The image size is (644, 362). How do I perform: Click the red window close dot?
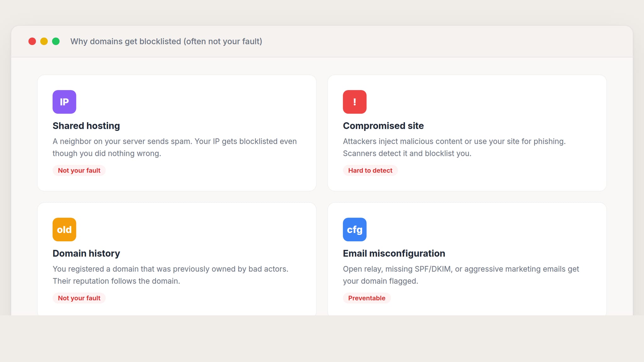point(32,41)
